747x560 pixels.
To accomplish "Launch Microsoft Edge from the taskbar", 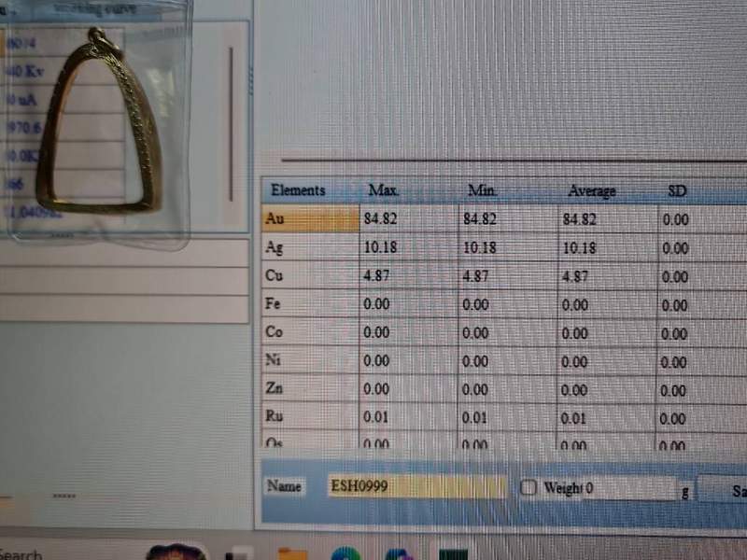I will click(x=345, y=553).
